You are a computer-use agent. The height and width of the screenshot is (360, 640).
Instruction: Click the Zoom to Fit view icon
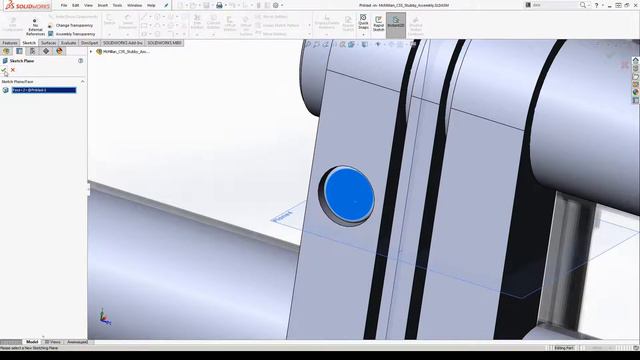308,44
